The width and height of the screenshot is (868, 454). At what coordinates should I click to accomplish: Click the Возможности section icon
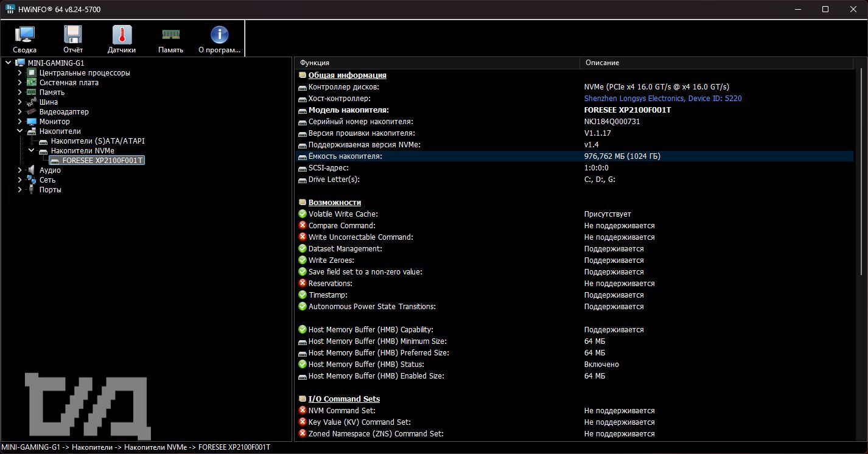coord(303,203)
